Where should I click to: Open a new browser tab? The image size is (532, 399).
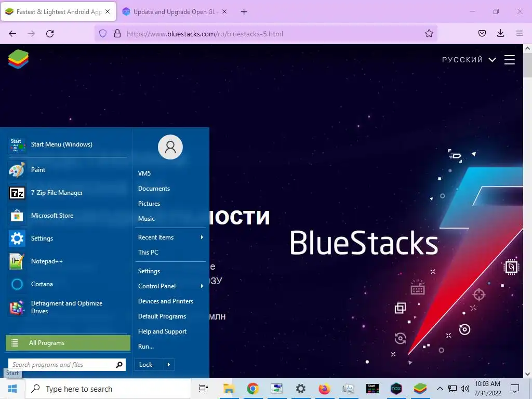tap(244, 12)
